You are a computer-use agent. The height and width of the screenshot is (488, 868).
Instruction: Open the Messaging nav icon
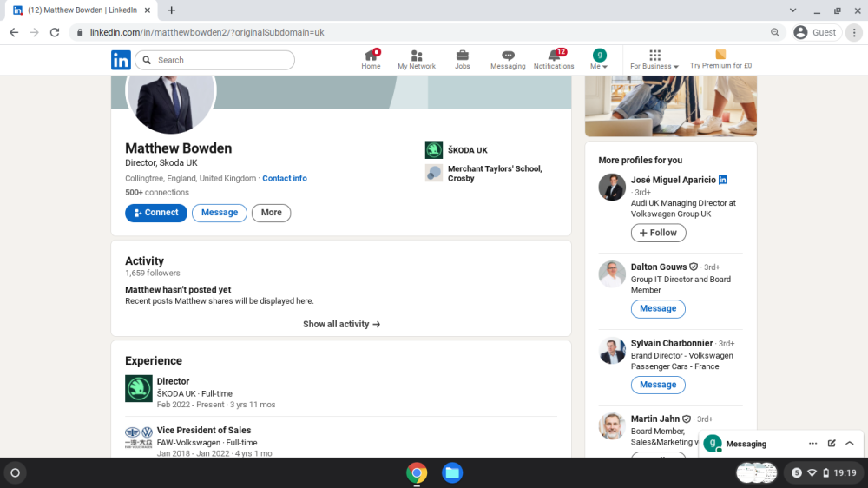(x=508, y=59)
